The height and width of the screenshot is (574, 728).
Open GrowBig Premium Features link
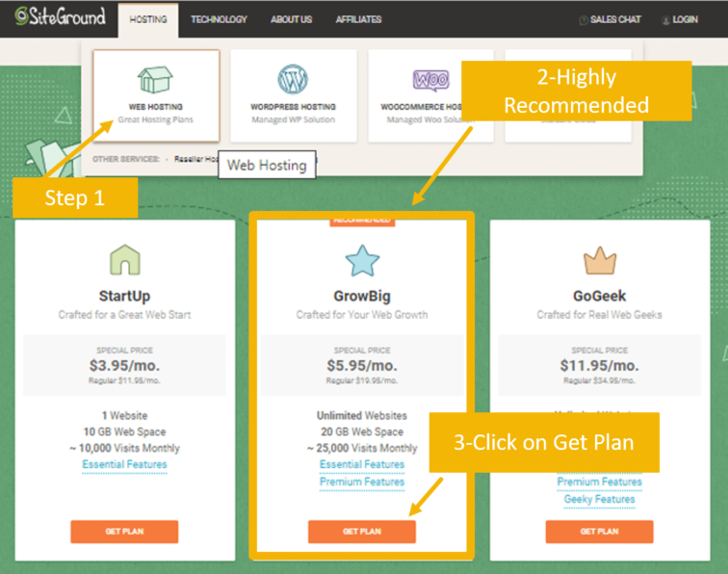coord(362,483)
